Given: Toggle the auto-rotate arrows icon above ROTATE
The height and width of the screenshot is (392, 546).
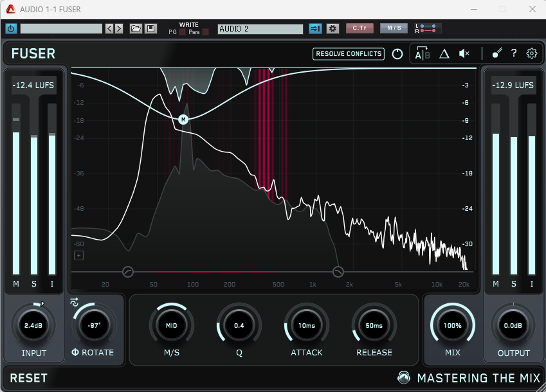Looking at the screenshot, I should click(x=74, y=302).
